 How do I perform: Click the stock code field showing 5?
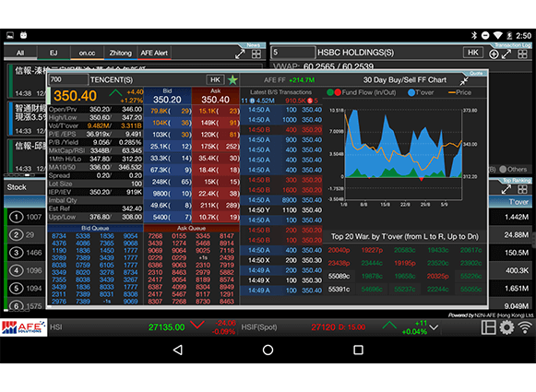[293, 53]
